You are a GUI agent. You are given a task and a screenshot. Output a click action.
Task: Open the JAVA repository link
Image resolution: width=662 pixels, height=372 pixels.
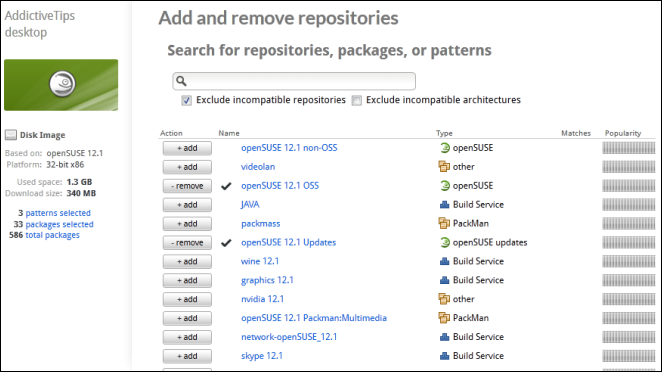click(x=250, y=205)
